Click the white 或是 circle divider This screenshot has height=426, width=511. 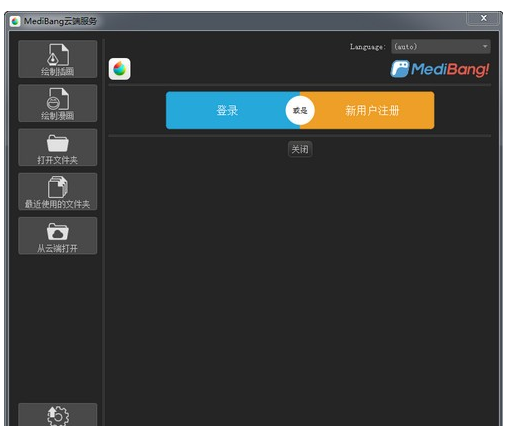[300, 110]
